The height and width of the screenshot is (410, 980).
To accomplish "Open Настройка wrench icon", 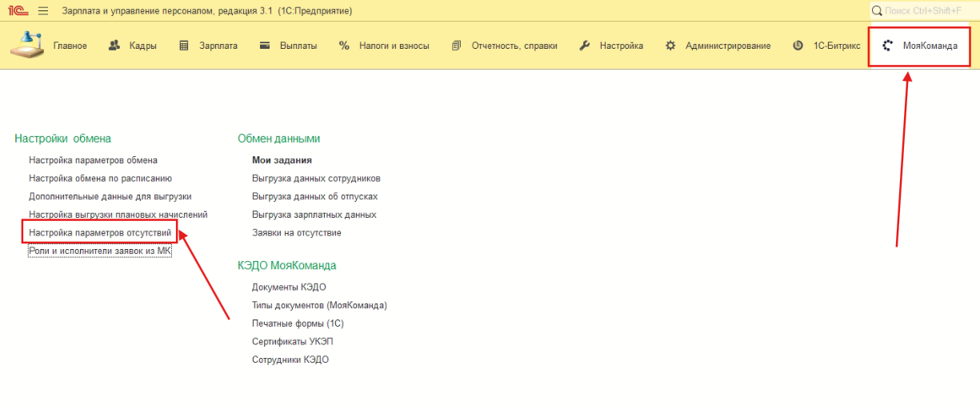I will pyautogui.click(x=585, y=46).
